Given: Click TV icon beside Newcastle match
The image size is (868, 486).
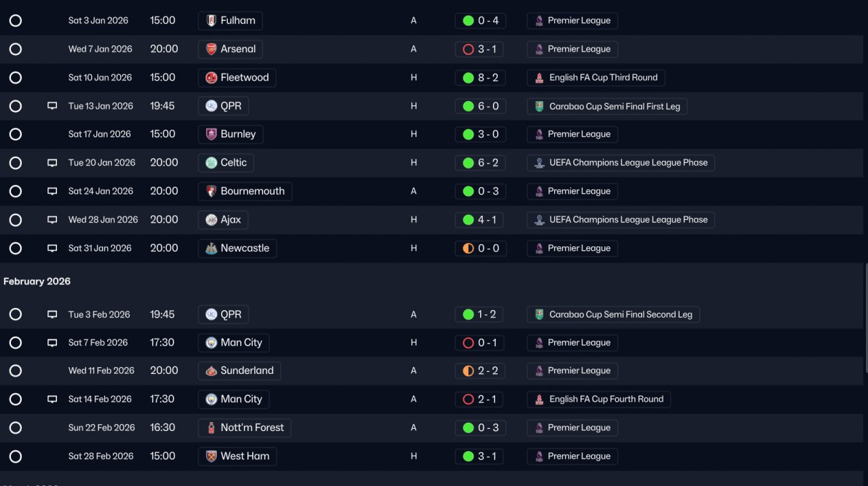Looking at the screenshot, I should 52,248.
